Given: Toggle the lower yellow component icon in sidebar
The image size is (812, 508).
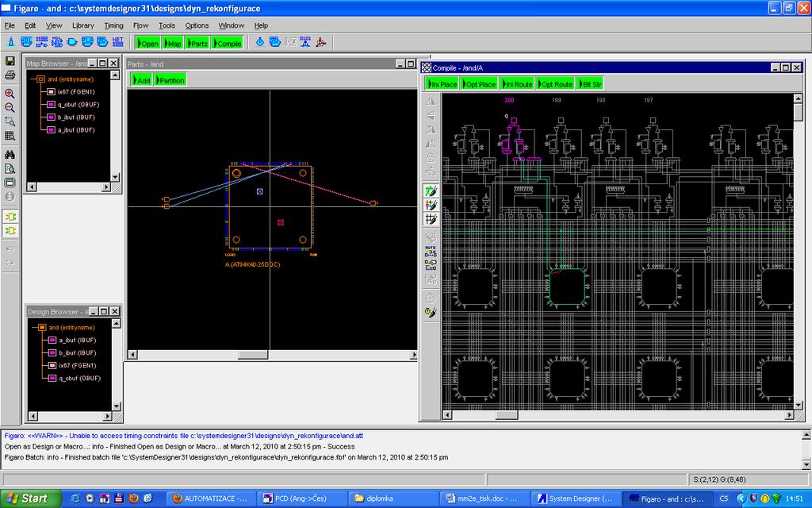Looking at the screenshot, I should (x=10, y=230).
